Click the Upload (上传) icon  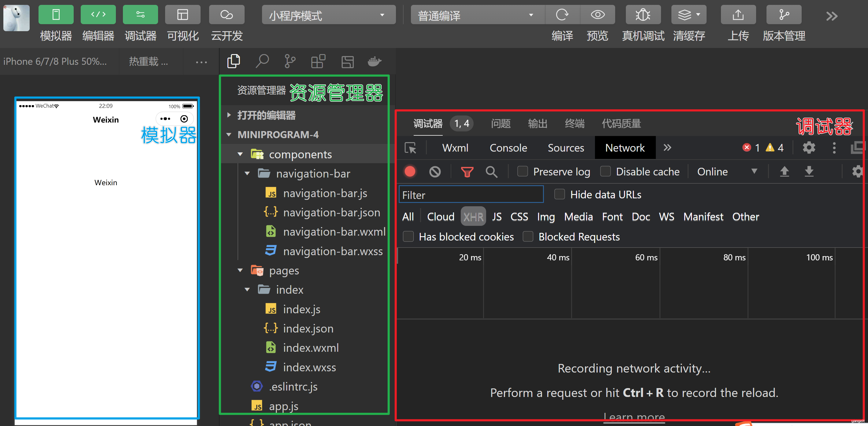click(x=738, y=15)
